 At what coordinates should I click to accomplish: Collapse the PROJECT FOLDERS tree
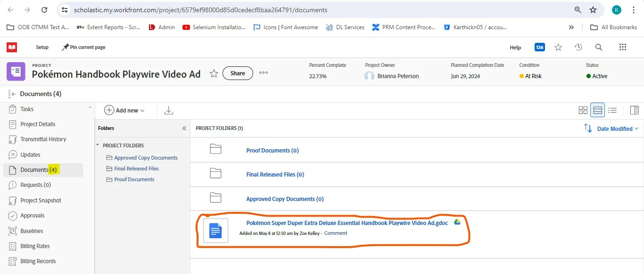[98, 145]
